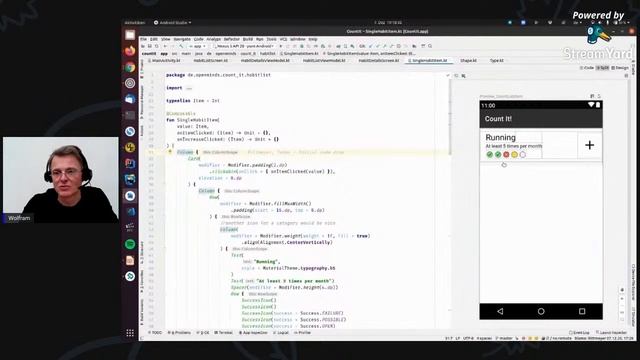Tap the Android back navigation triangle
Viewport: 640px width, 360px height.
(x=500, y=311)
